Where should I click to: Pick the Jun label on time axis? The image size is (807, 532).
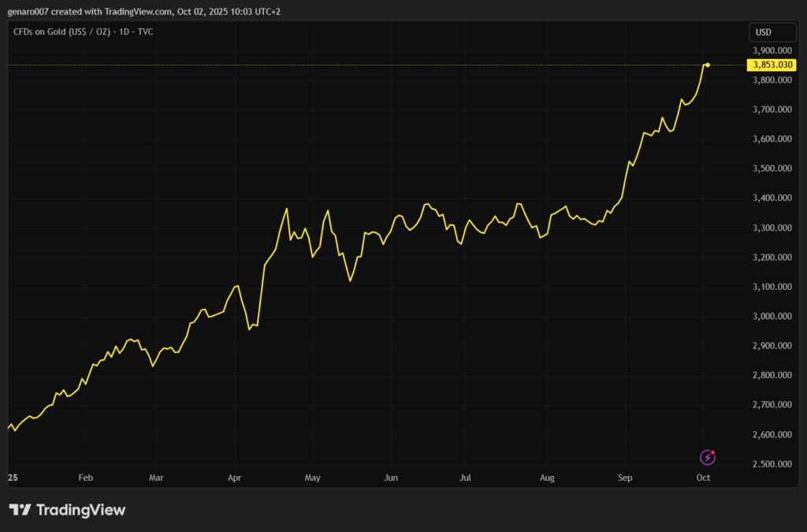tap(391, 478)
